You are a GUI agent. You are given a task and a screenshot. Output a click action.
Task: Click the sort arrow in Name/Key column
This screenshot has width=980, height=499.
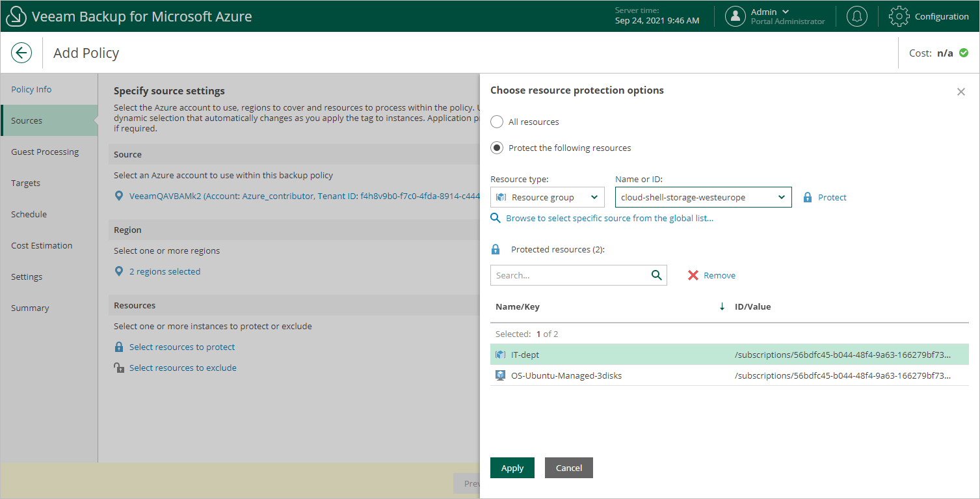coord(722,306)
